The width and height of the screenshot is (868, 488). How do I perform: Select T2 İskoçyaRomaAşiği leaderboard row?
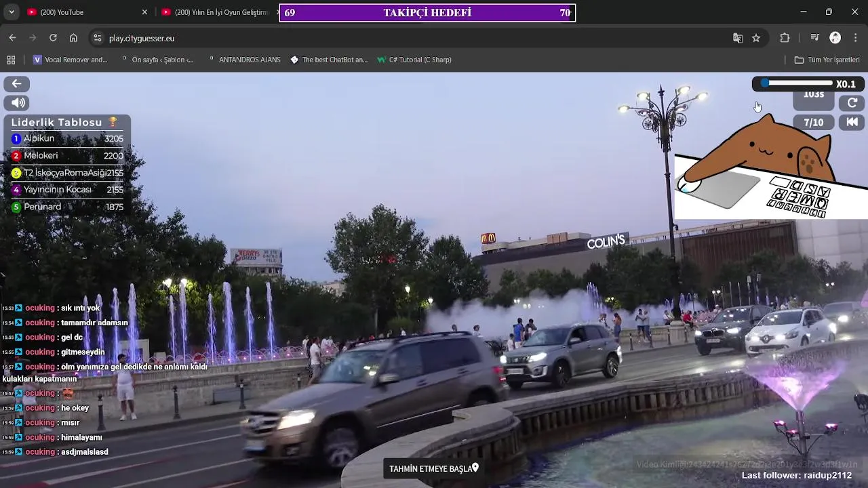point(67,173)
